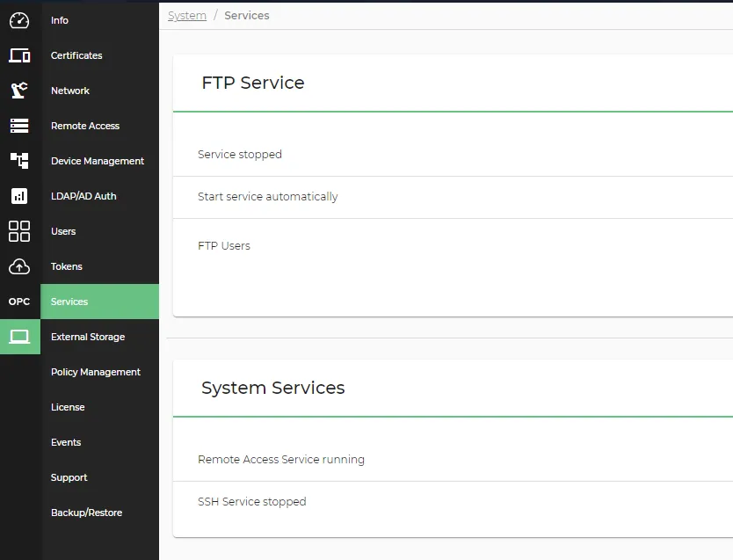Click the FTP Users label
Screen dimensions: 733x560
pos(224,246)
